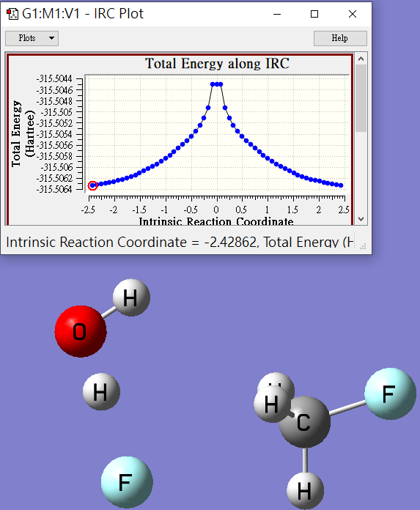Viewport: 420px width, 510px height.
Task: Select the last IRC data point at 2.4
Action: pos(341,185)
